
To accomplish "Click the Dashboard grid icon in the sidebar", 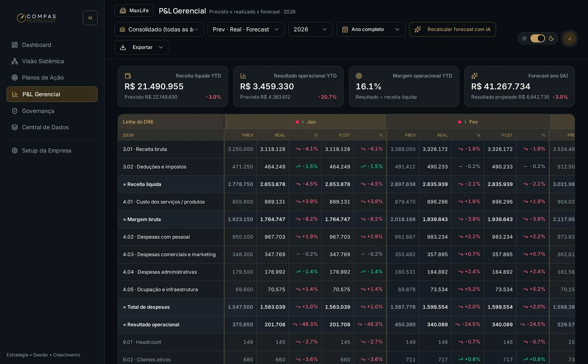I will click(x=15, y=45).
